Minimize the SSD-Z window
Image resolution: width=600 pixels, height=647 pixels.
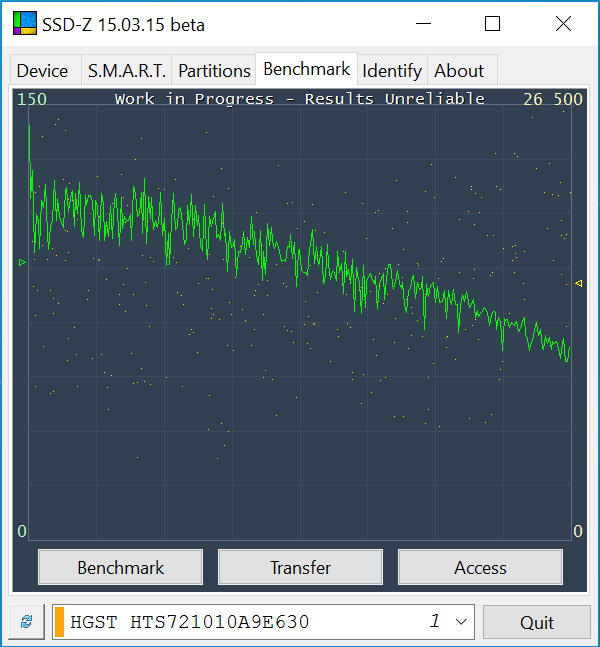[x=423, y=24]
